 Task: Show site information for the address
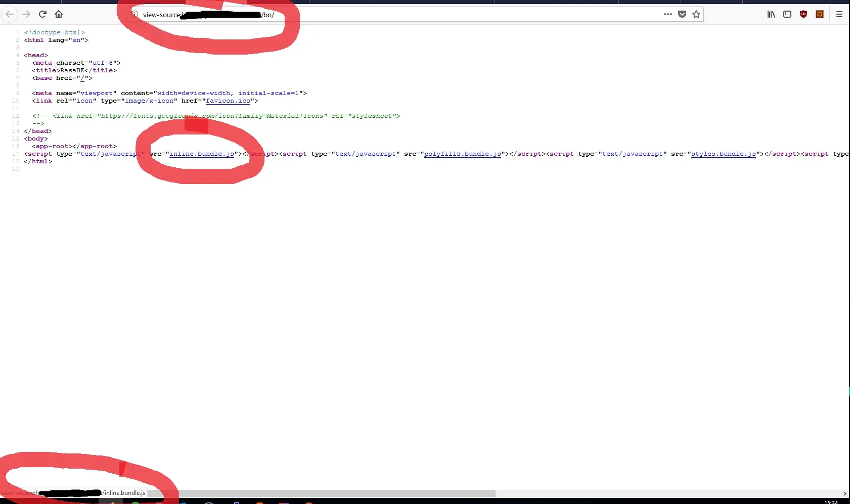coord(135,14)
